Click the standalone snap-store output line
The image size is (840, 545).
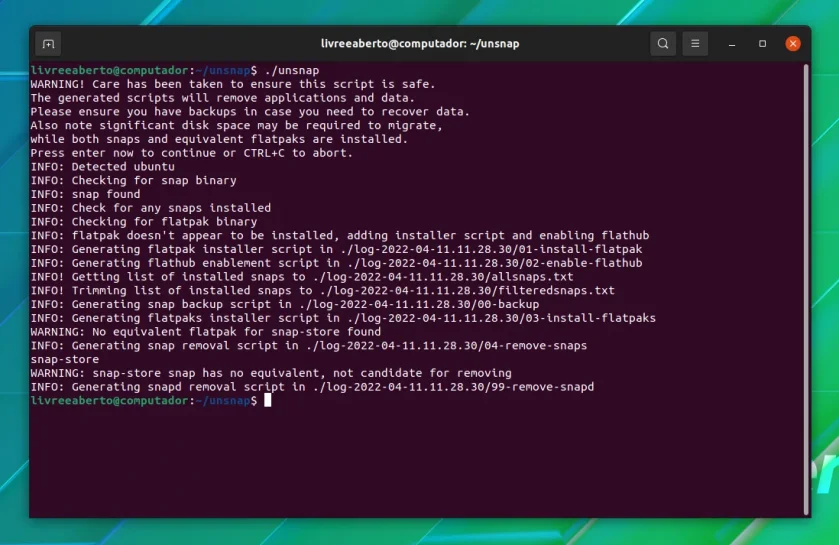[x=65, y=360]
